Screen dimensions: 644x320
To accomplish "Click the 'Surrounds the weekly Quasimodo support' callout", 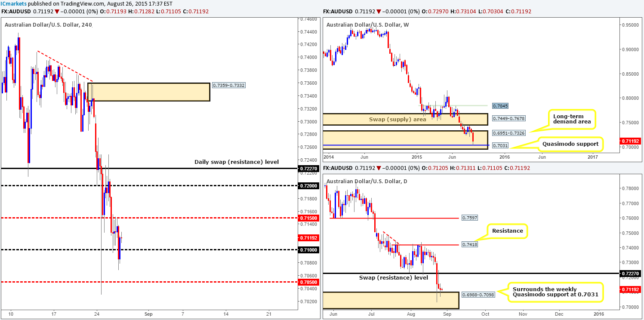I will (x=555, y=293).
